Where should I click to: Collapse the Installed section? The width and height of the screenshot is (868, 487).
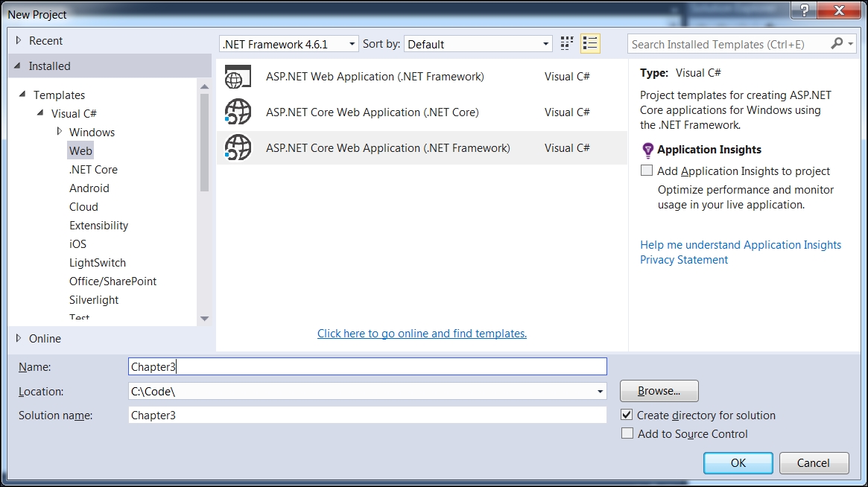tap(17, 66)
